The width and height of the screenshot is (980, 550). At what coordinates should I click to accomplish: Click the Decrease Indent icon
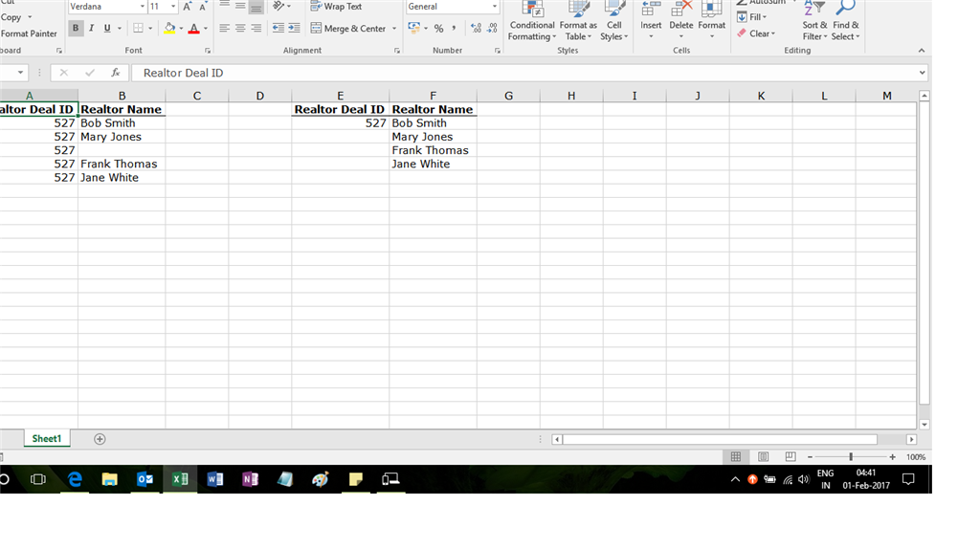(278, 28)
